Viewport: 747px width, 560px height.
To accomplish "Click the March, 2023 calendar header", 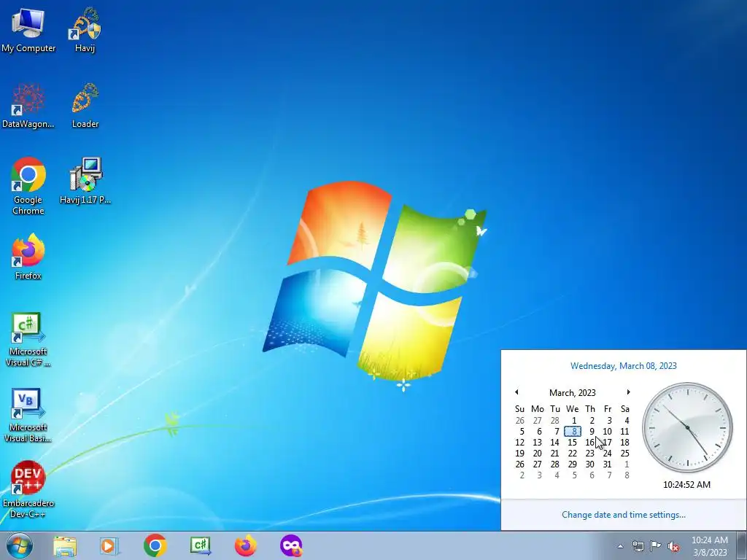I will click(x=572, y=392).
